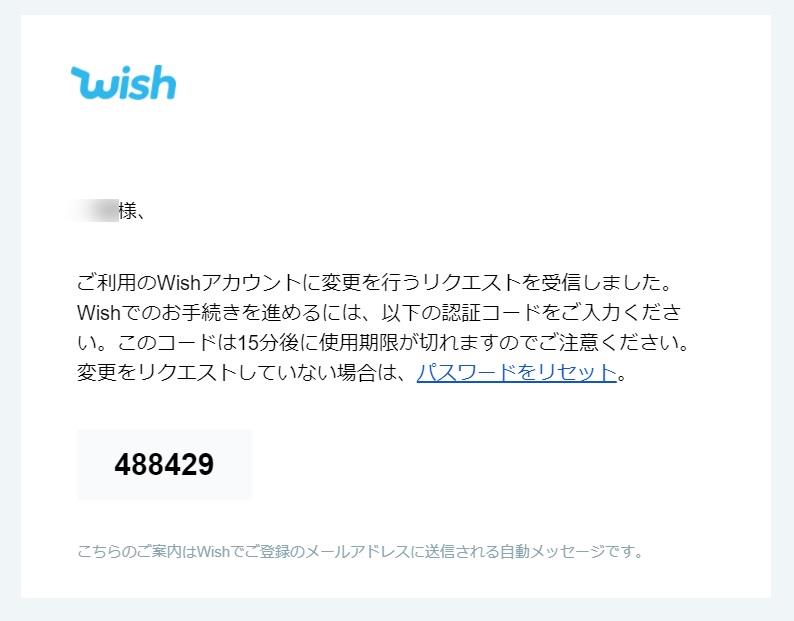794x621 pixels.
Task: Click the footer text こちらのご案内は
Action: tap(137, 551)
